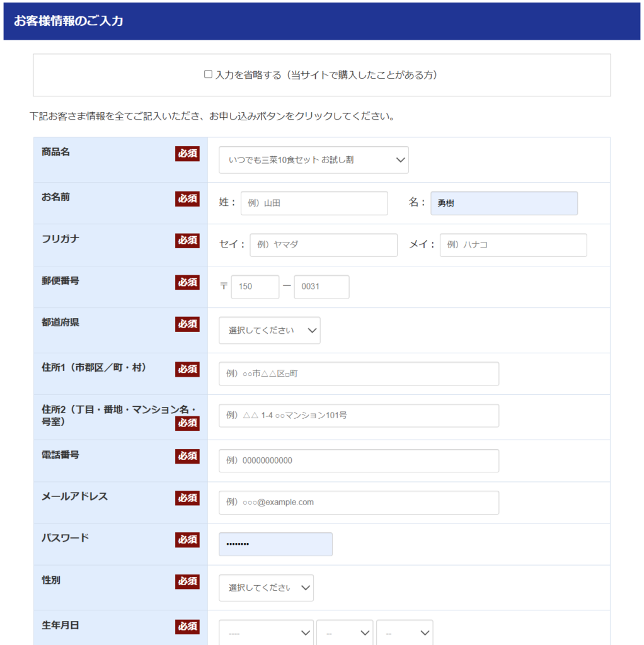Viewport: 644px width, 645px height.
Task: Click the 名 first name field
Action: pyautogui.click(x=503, y=203)
